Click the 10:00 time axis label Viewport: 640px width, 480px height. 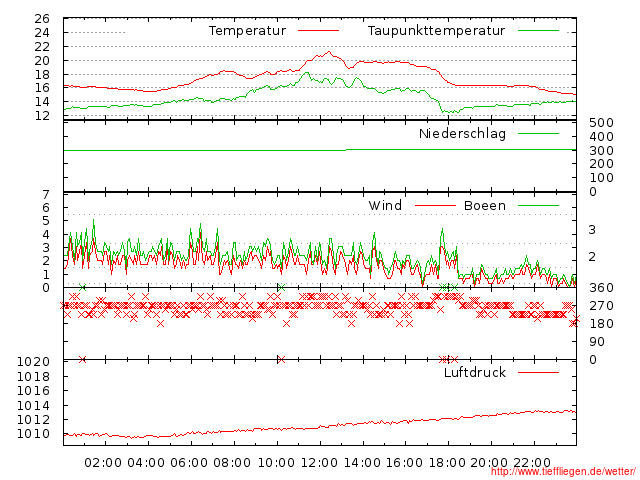coord(276,463)
